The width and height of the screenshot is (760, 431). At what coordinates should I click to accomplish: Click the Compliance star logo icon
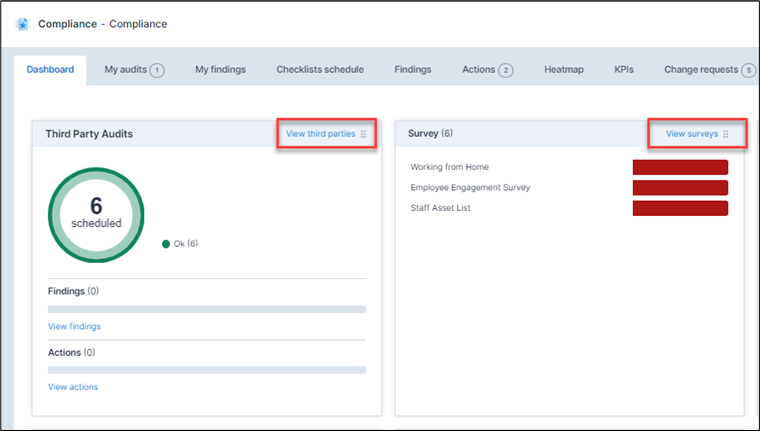click(x=23, y=24)
